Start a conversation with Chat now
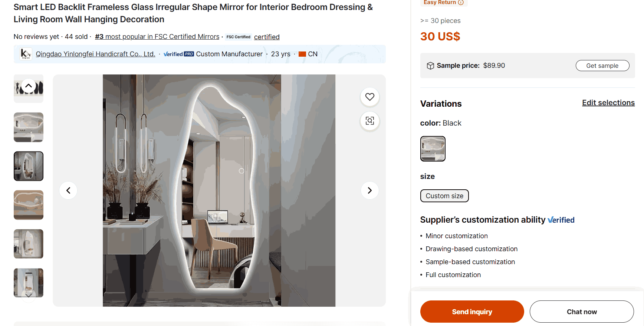644x326 pixels. coord(582,312)
